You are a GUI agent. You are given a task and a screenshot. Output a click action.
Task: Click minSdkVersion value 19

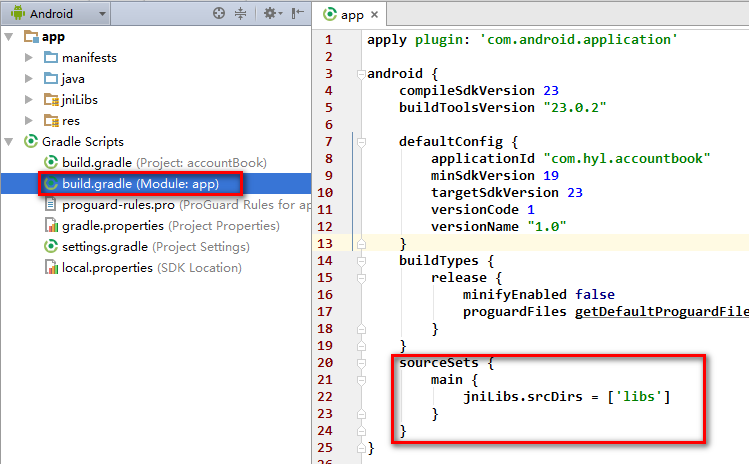(551, 176)
